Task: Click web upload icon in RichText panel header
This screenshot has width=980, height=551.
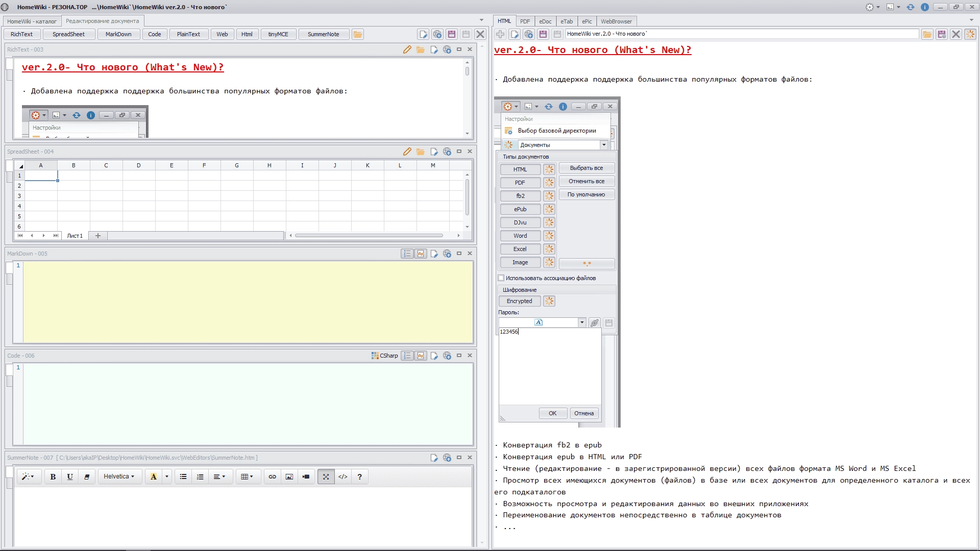Action: [x=447, y=49]
